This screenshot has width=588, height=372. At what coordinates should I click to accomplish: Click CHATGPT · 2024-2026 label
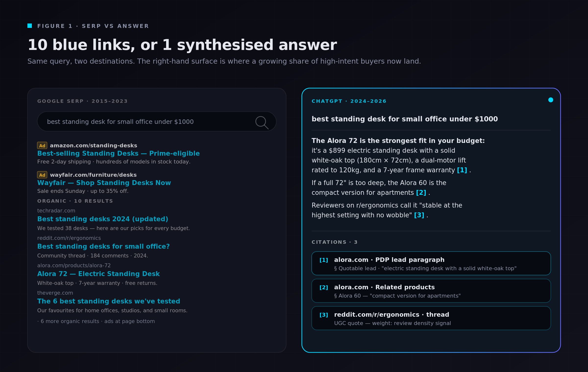(x=349, y=101)
